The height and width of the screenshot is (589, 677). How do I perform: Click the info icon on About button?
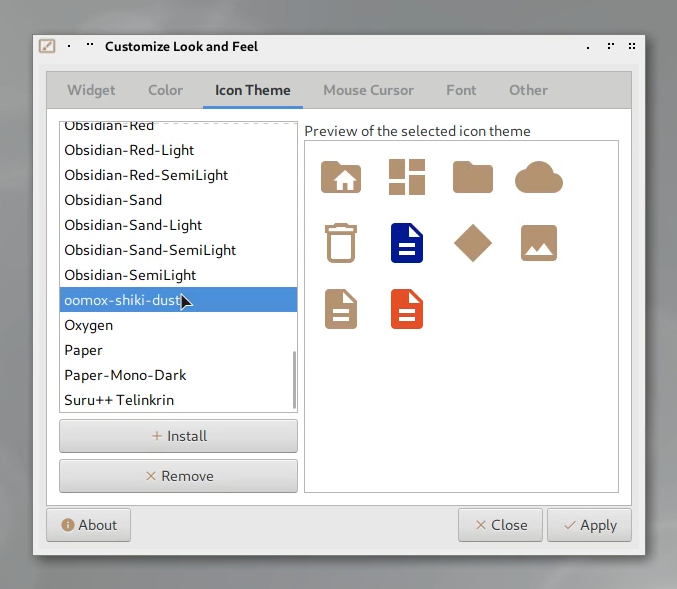pyautogui.click(x=68, y=525)
